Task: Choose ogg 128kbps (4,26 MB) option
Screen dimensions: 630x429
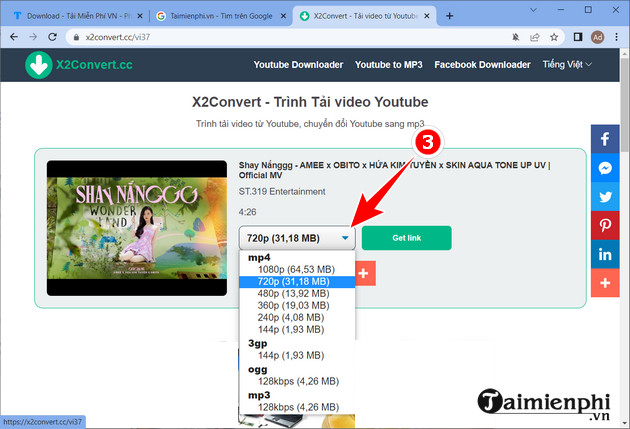Action: 297,381
